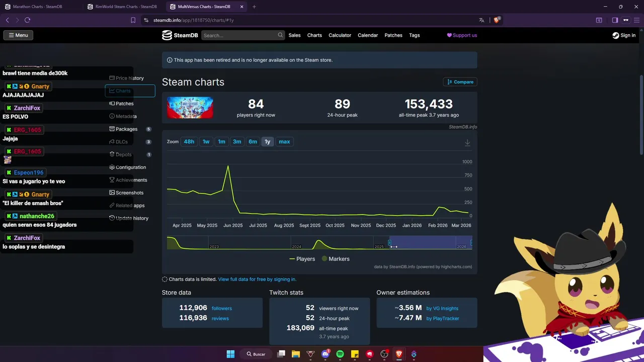The height and width of the screenshot is (362, 644).
Task: Click the MultiVersus game thumbnail
Action: pyautogui.click(x=190, y=108)
